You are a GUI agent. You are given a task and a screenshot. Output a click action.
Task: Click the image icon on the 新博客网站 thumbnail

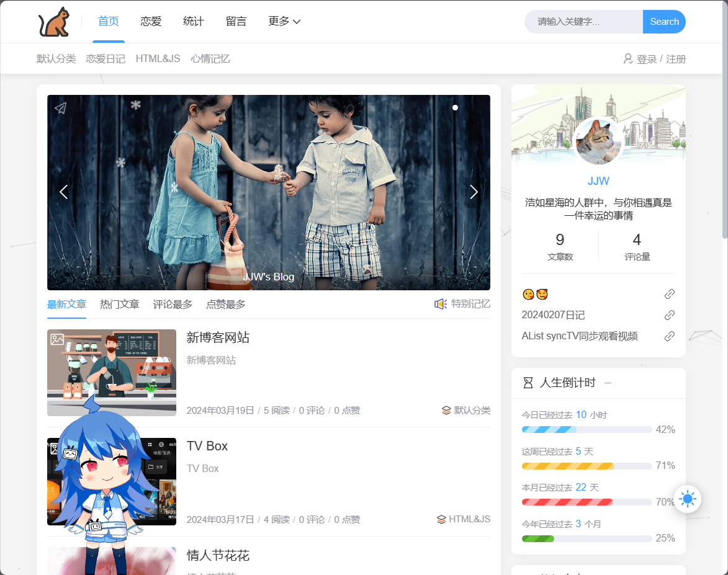[x=57, y=339]
